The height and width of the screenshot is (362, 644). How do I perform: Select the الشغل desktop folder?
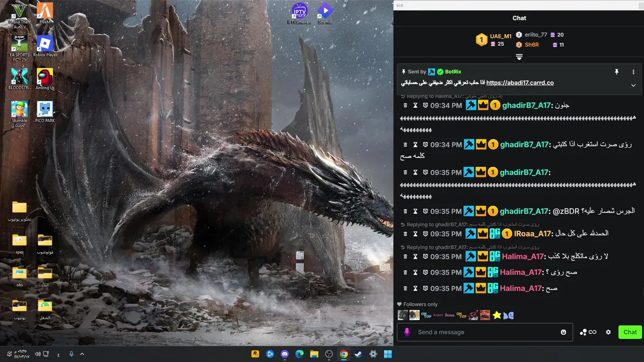click(45, 309)
